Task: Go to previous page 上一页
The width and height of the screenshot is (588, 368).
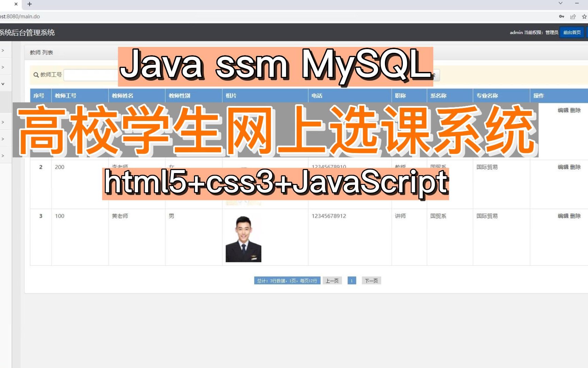Action: (x=332, y=281)
